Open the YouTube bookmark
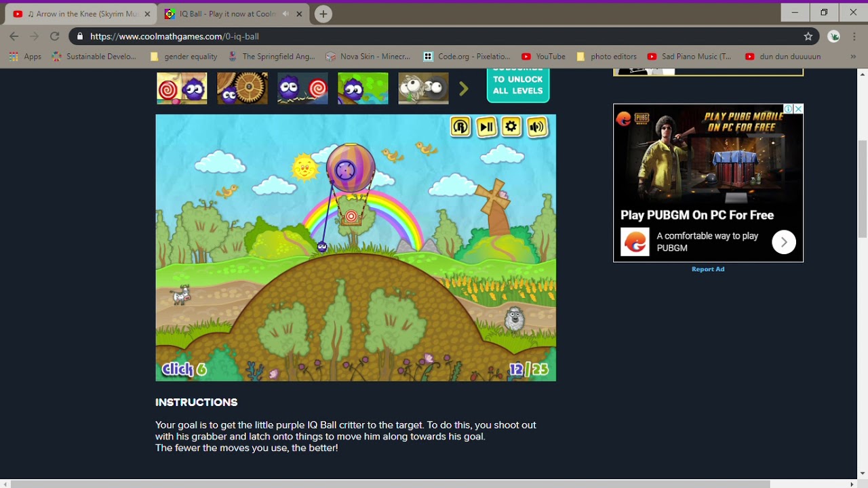The width and height of the screenshot is (868, 488). 543,57
